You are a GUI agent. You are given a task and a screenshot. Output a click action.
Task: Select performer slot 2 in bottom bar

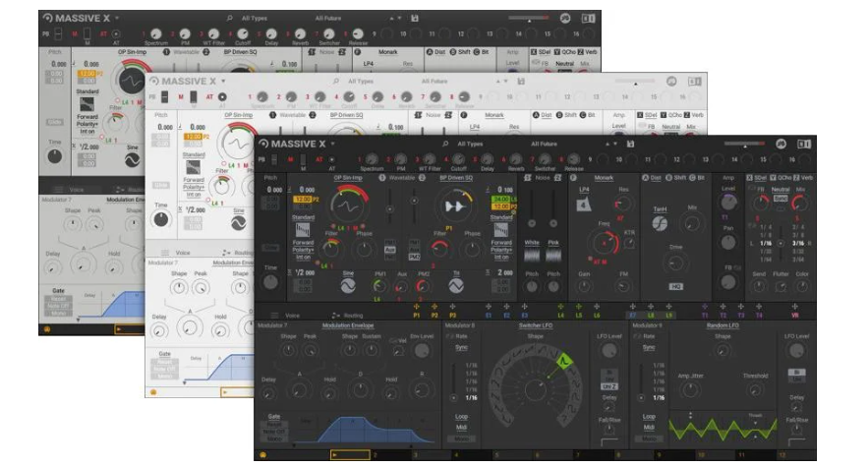(x=394, y=455)
